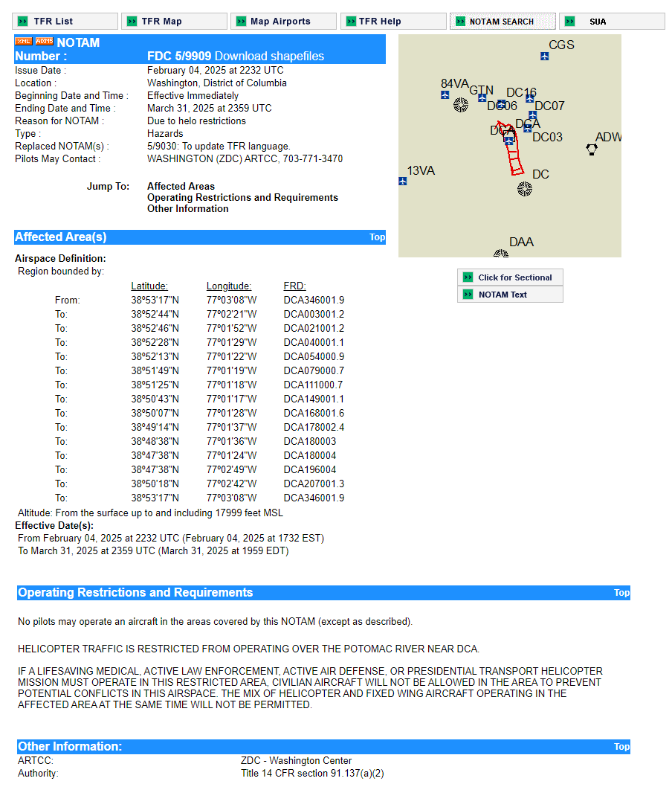672x787 pixels.
Task: Click FRD value 'DCA180003'
Action: point(310,441)
